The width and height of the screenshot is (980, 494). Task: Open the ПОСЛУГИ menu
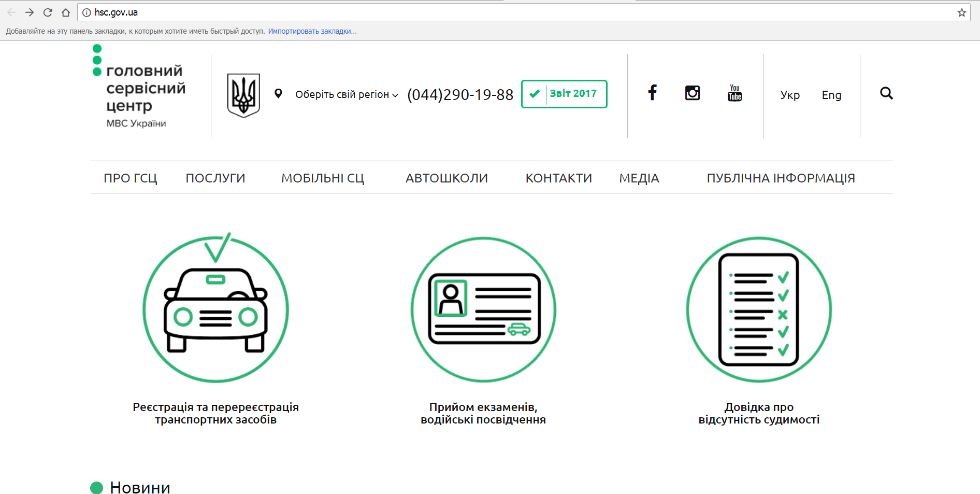click(215, 178)
